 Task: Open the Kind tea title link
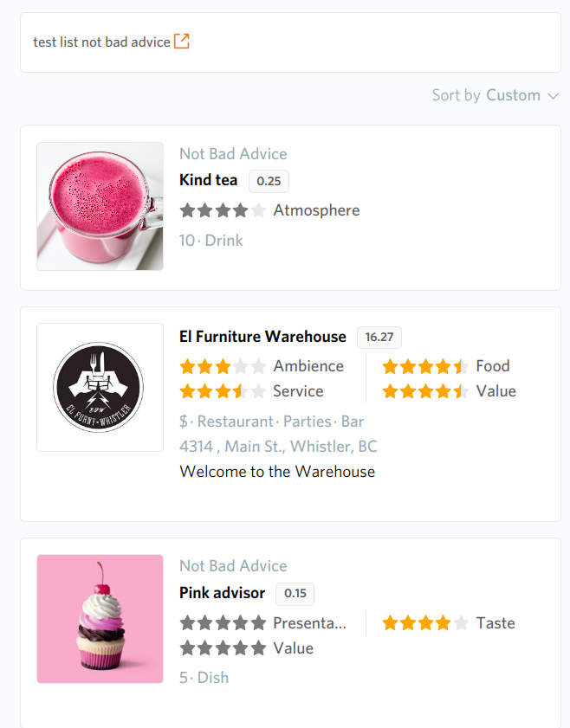pyautogui.click(x=208, y=180)
